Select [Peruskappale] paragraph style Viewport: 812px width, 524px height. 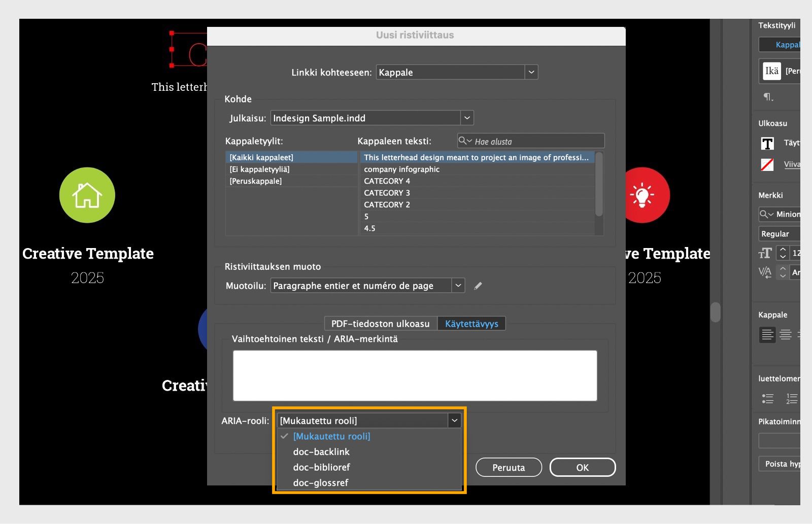(291, 181)
